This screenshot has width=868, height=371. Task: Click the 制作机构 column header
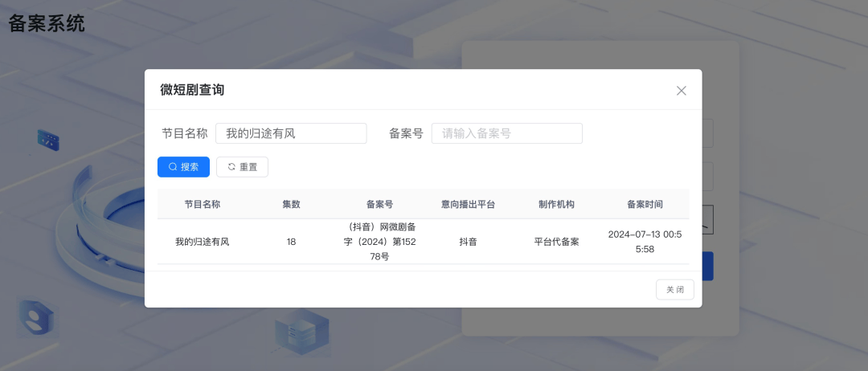tap(556, 204)
